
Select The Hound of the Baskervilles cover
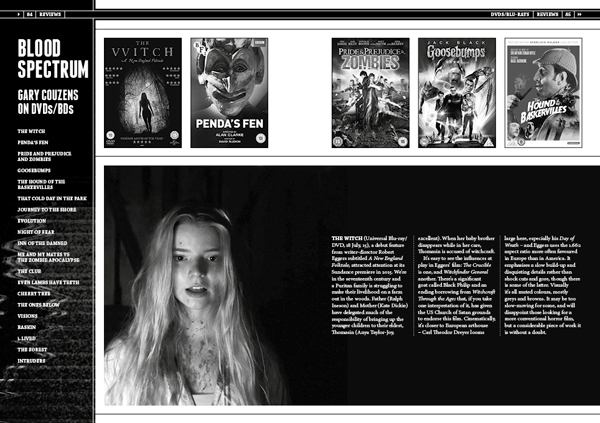(542, 92)
